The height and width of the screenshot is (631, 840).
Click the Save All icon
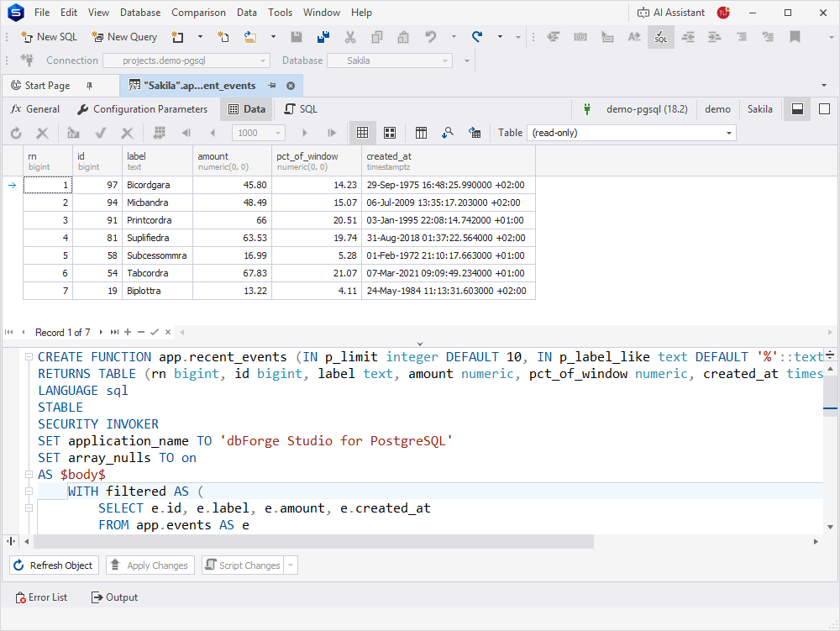(323, 37)
